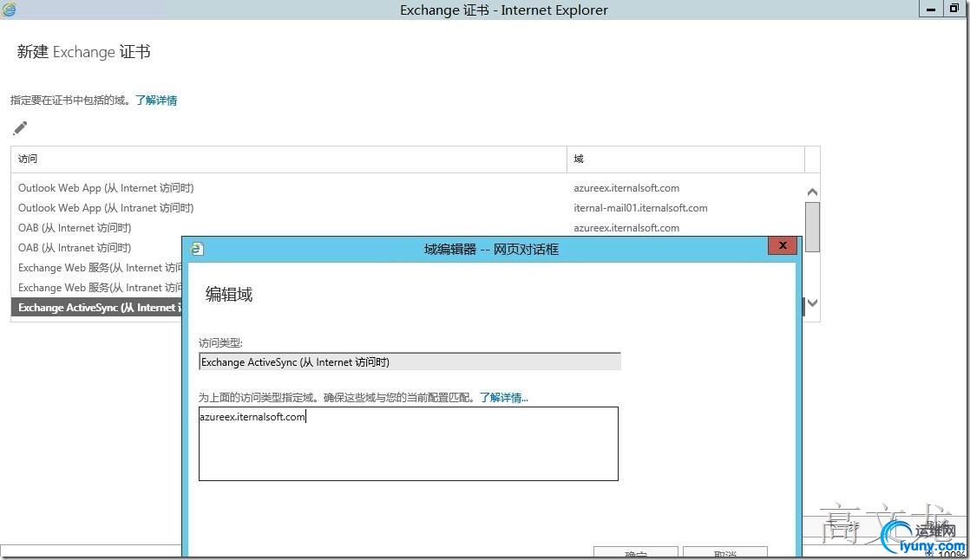Click the scroll up arrow of the domain list
970x560 pixels.
812,192
